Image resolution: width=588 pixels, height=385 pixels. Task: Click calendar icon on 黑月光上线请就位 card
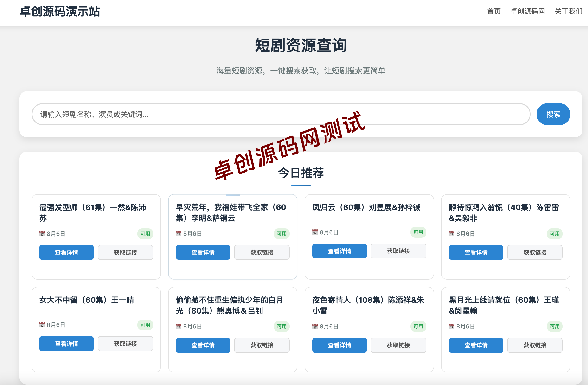coord(452,326)
